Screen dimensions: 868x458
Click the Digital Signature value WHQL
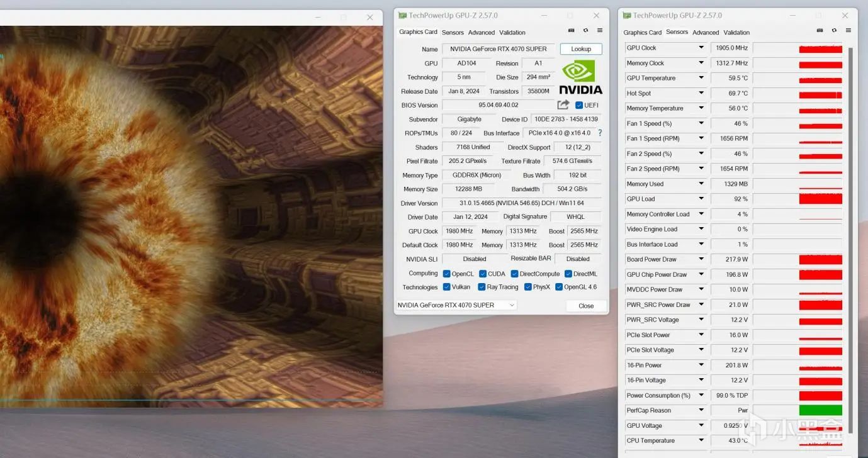(575, 217)
